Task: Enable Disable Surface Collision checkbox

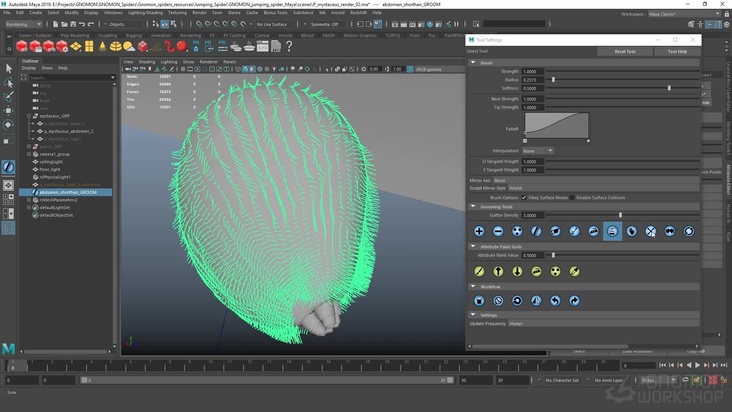Action: [572, 197]
